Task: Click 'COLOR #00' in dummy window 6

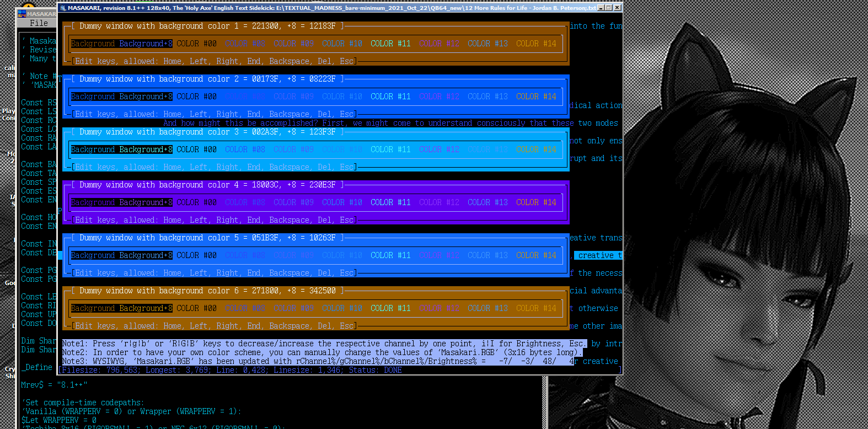Action: (196, 308)
